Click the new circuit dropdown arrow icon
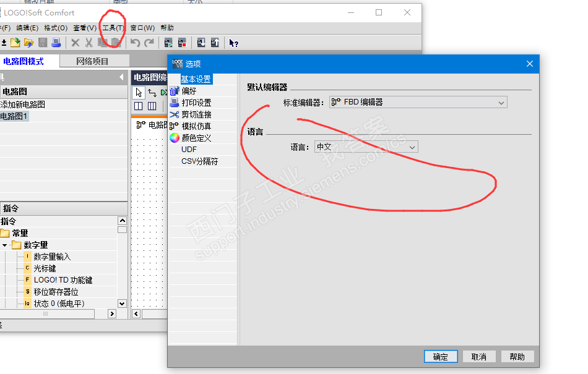 [x=4, y=43]
